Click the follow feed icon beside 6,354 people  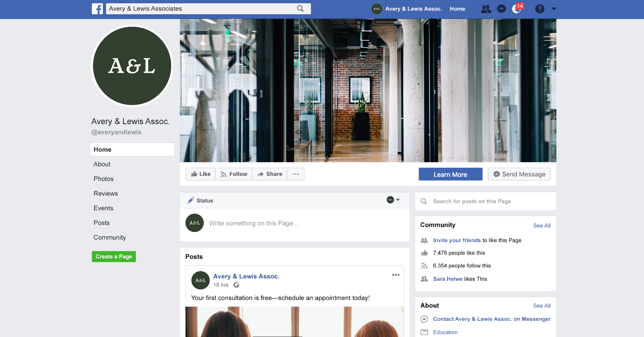pos(424,266)
